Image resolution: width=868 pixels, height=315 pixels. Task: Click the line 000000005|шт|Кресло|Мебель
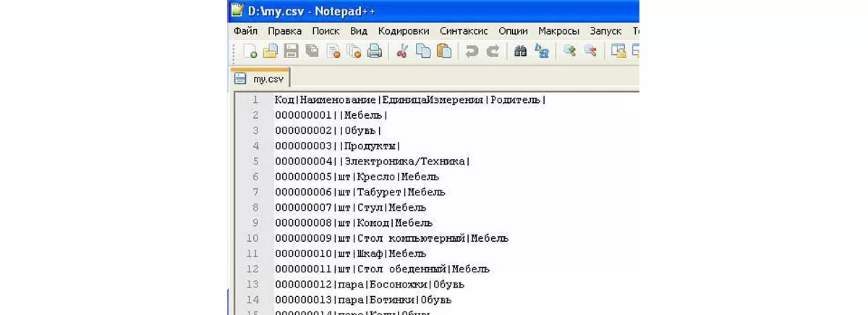coord(357,177)
